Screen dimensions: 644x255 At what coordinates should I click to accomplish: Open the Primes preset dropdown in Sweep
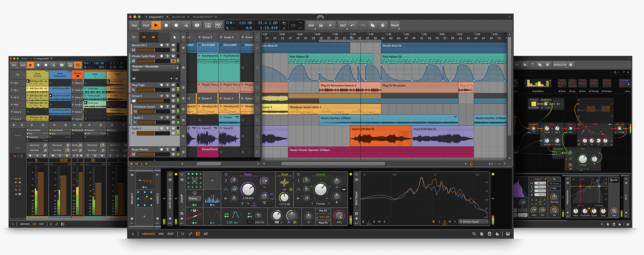(195, 199)
